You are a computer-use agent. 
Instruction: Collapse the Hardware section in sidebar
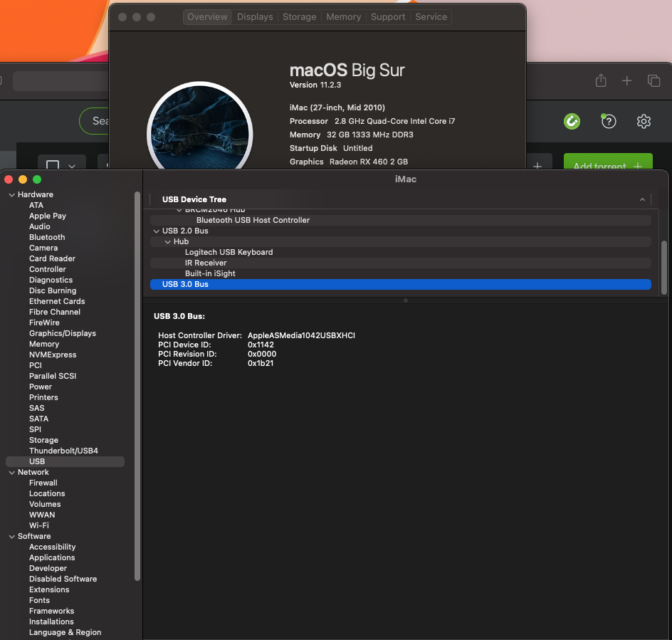11,194
